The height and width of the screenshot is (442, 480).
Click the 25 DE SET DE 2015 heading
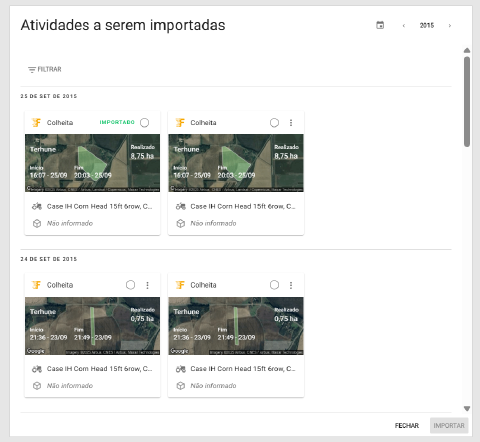49,96
